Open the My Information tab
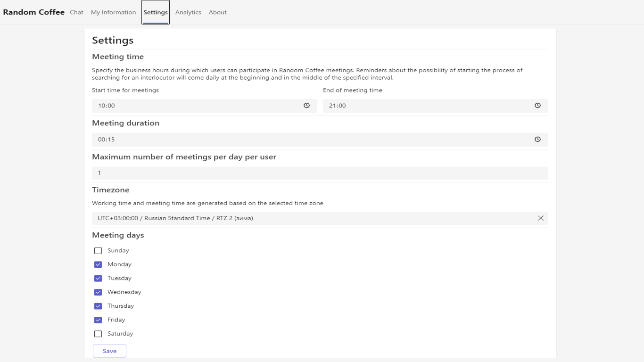Viewport: 644px width, 362px height. (113, 12)
